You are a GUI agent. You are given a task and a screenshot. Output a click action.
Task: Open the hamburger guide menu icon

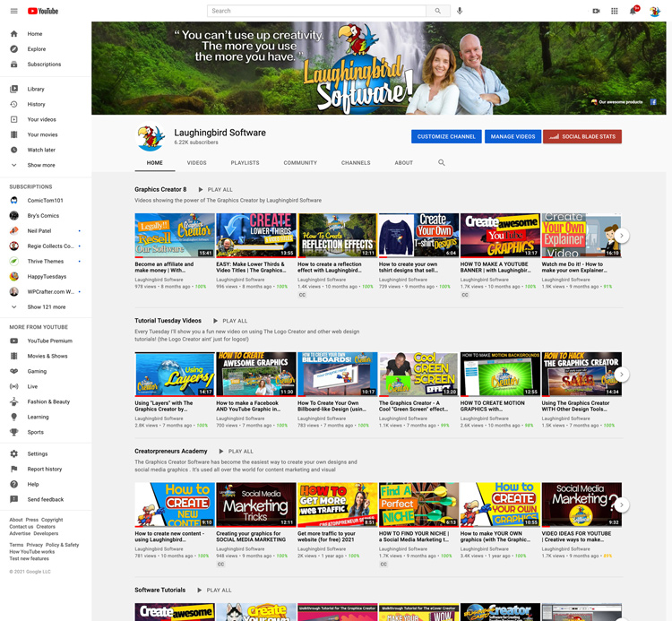(x=13, y=11)
